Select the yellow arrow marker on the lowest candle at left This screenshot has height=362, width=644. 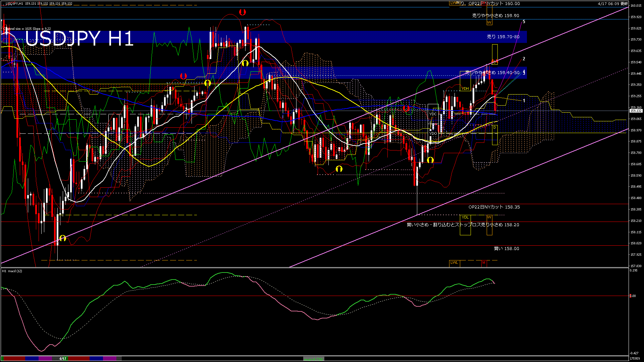click(63, 238)
